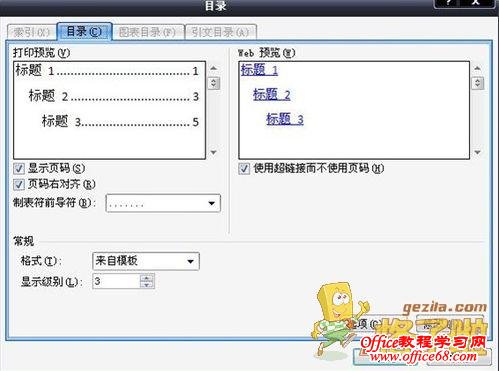Screen dimensions: 499x371
Task: Click the 显示级别 number field
Action: pos(116,281)
